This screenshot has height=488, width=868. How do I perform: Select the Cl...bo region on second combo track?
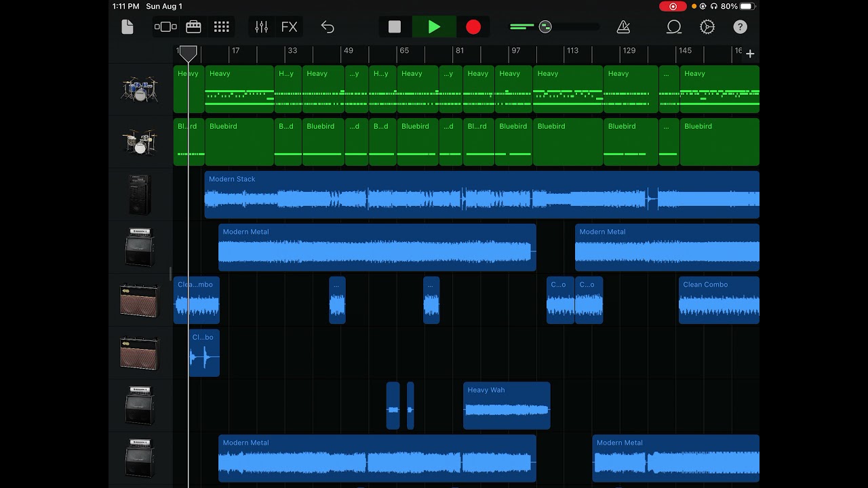204,353
